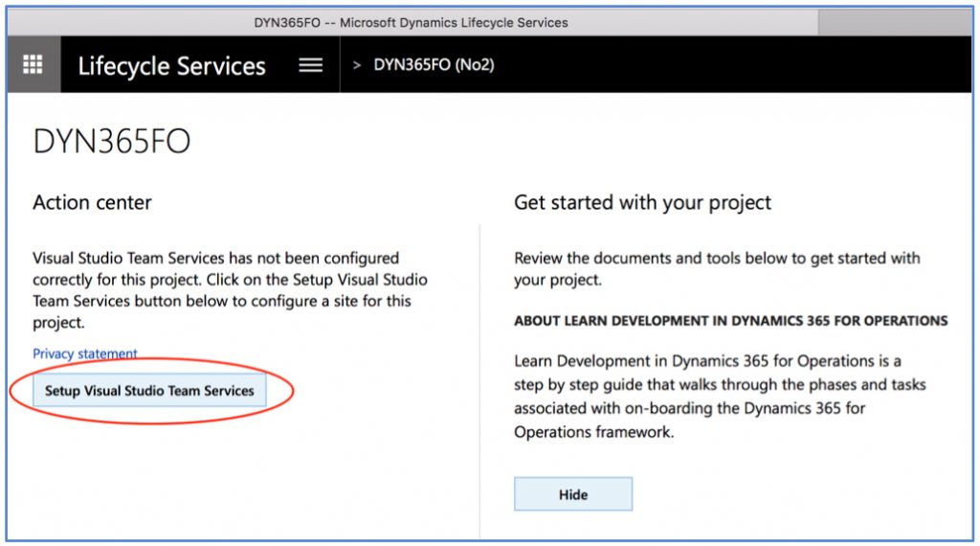Image resolution: width=980 pixels, height=546 pixels.
Task: Click the Visual Studio Team Services not configured message
Action: (x=230, y=290)
